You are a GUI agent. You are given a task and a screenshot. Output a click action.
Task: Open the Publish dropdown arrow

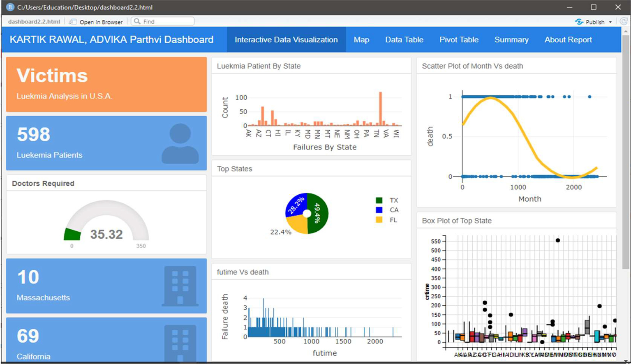click(x=610, y=22)
